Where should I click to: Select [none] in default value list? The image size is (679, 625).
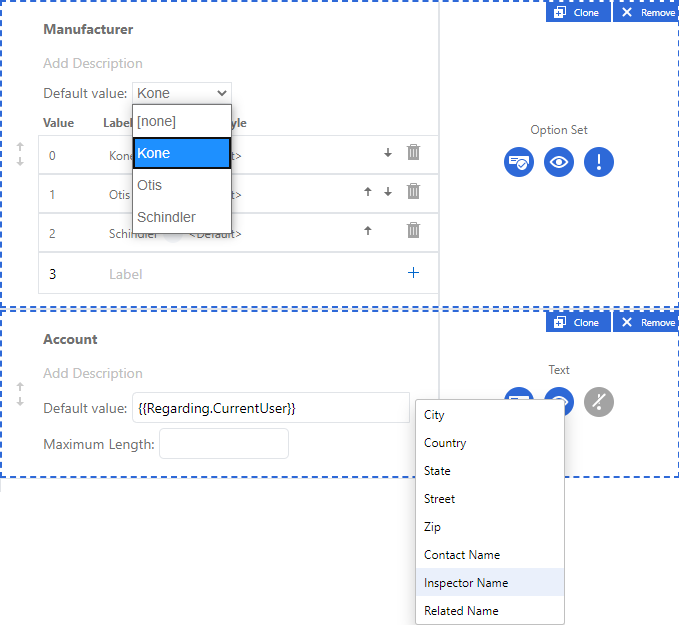[182, 121]
